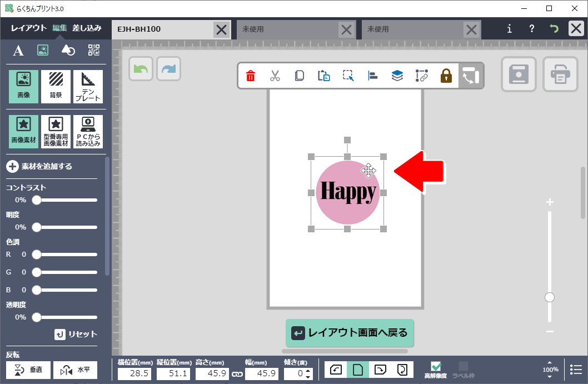The width and height of the screenshot is (588, 384).
Task: Click the zoom out minus icon
Action: click(x=550, y=332)
